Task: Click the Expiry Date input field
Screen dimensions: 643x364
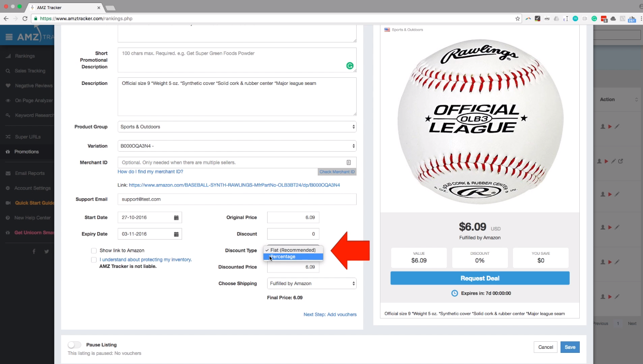Action: point(150,234)
